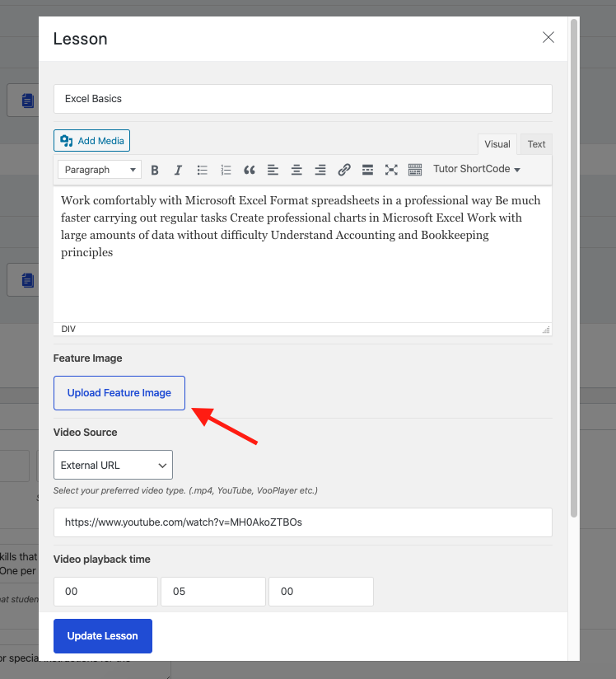Enable fullscreen distraction-free mode
The height and width of the screenshot is (679, 616).
[x=391, y=170]
